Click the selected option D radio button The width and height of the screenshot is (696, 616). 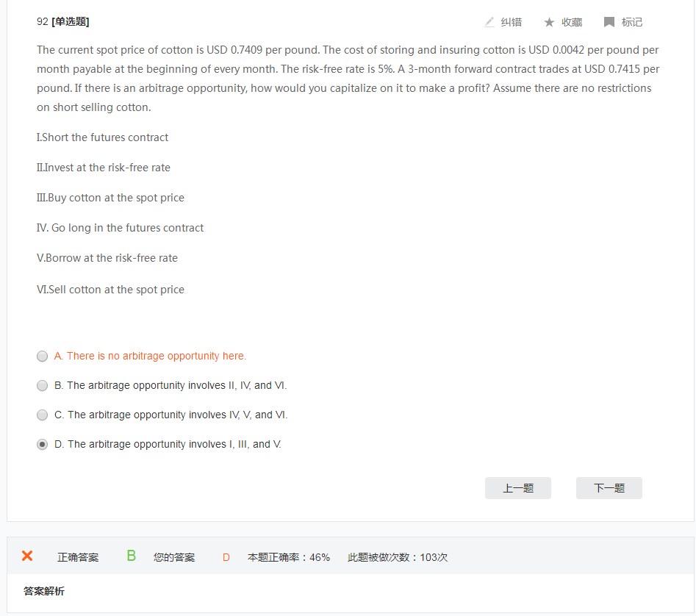(43, 445)
